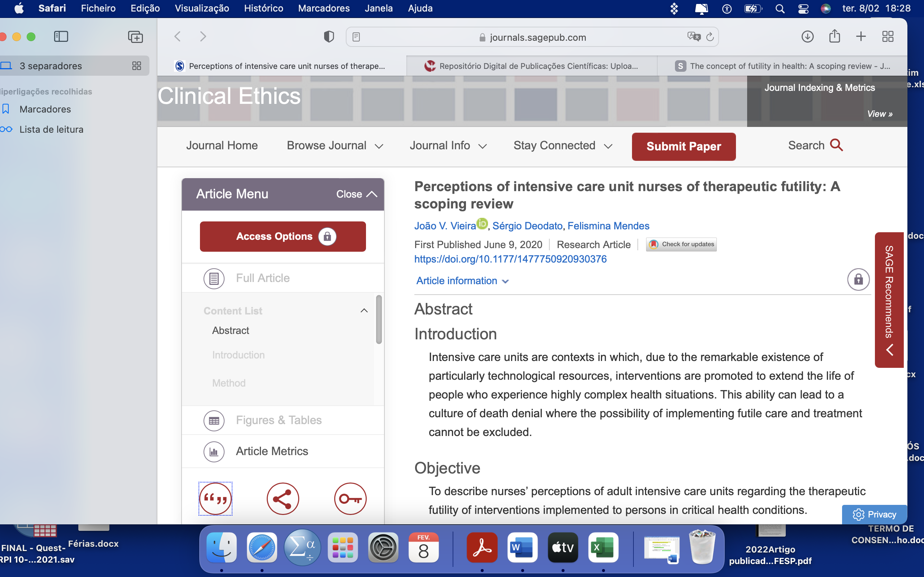Screen dimensions: 924x577
Task: Click the cite article quotation icon
Action: tap(215, 498)
